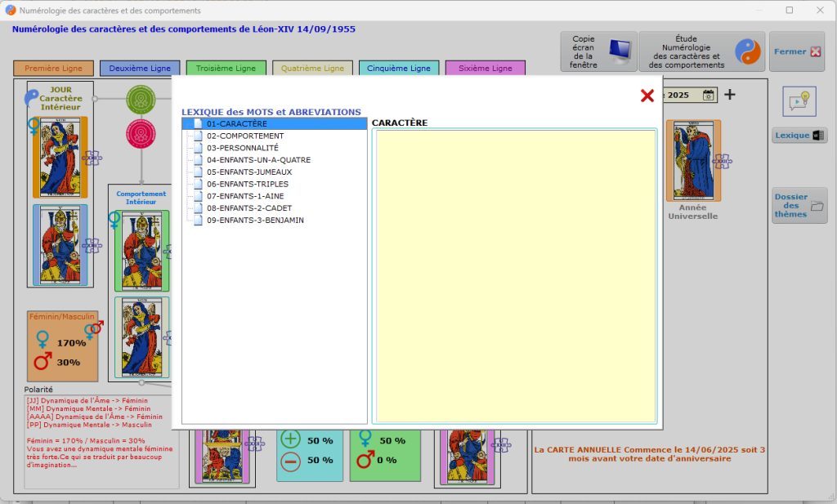Screen dimensions: 837x504
Task: Click puzzle piece beside Année Universelle card
Action: [x=723, y=161]
